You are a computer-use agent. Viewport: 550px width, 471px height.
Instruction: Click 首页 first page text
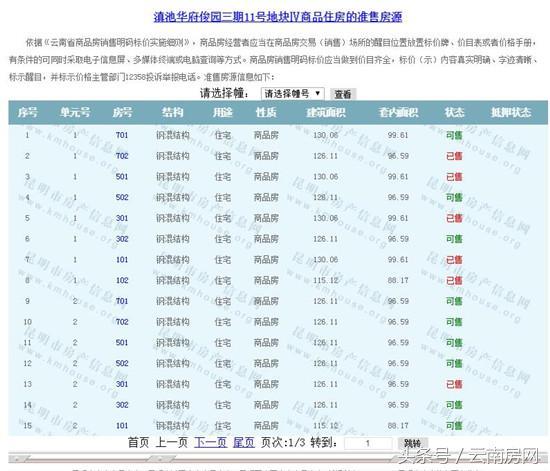139,442
